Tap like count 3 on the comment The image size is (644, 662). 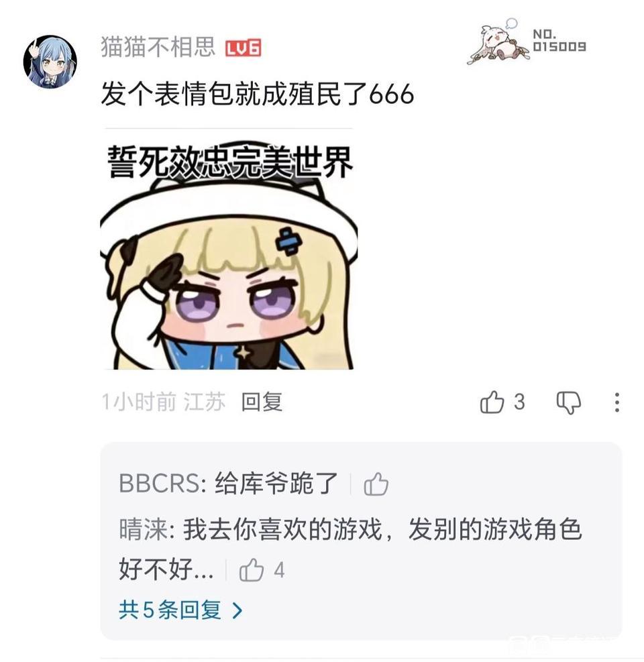(519, 402)
